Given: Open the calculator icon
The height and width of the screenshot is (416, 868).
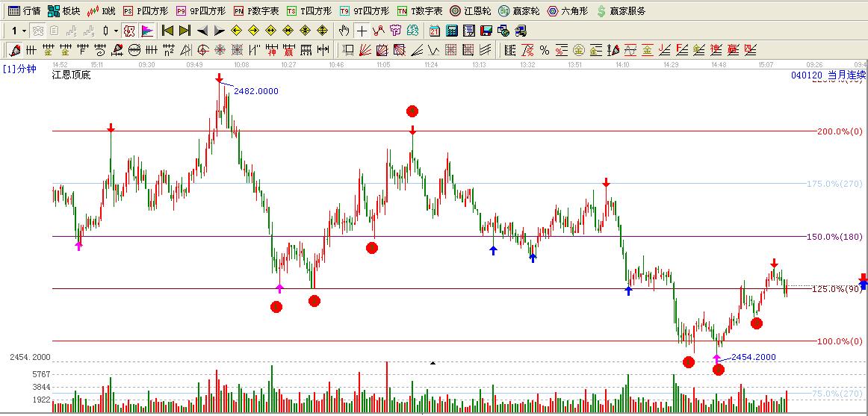Looking at the screenshot, I should [452, 31].
